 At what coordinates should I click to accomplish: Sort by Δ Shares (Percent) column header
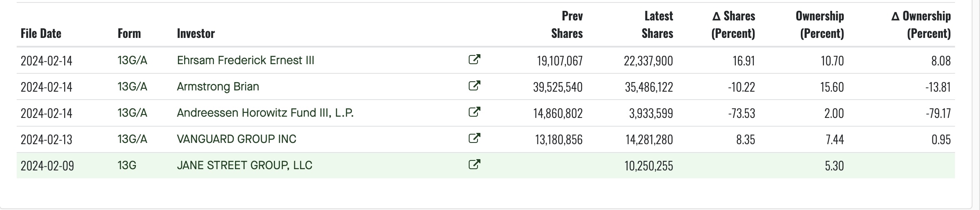pos(733,25)
